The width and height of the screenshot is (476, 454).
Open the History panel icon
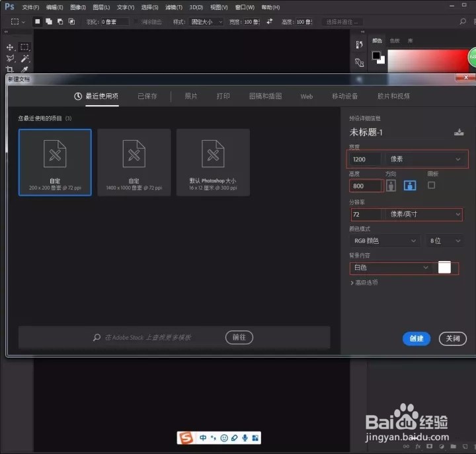(x=360, y=45)
